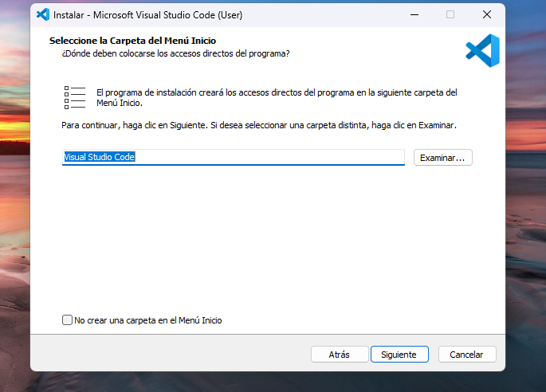546x392 pixels.
Task: Continue with the Siguiente button
Action: tap(399, 354)
